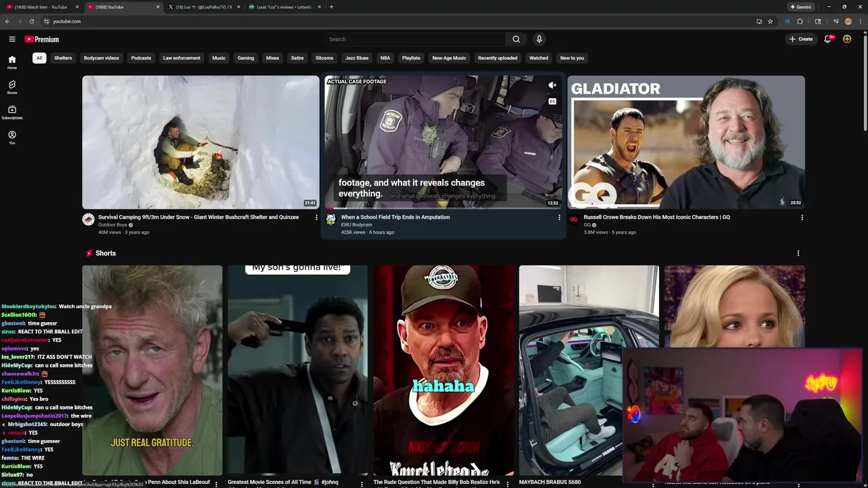Open options menu for School Field Trip video
Screen dimensions: 868x488
(x=559, y=218)
